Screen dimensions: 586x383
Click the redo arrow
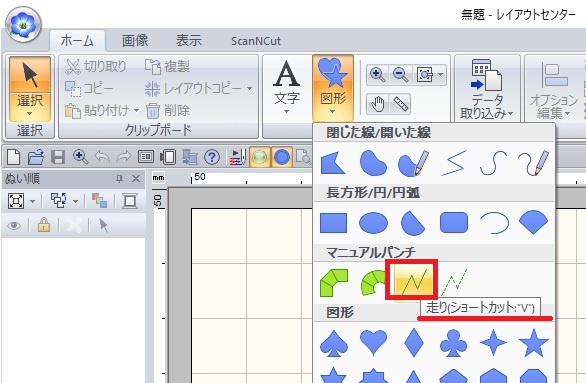point(124,157)
